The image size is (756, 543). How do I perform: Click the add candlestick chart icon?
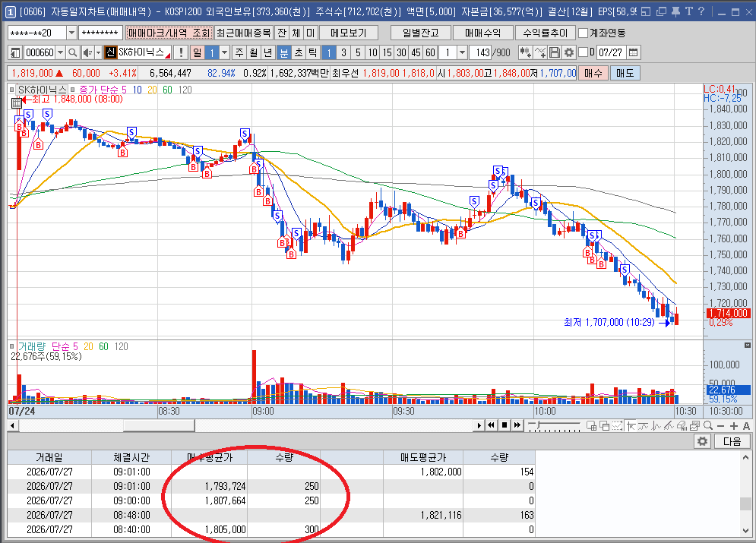point(526,52)
